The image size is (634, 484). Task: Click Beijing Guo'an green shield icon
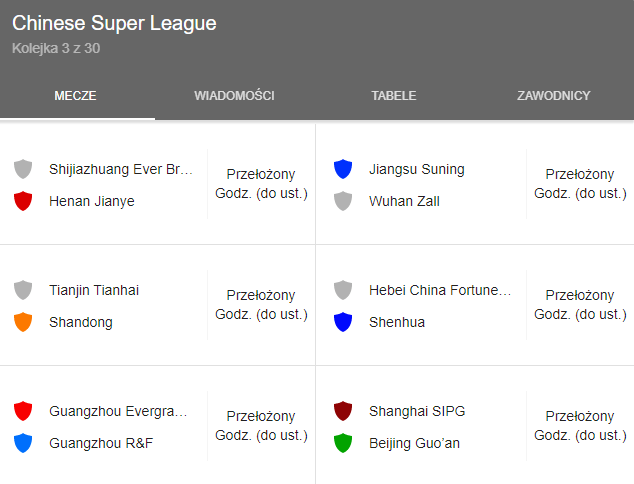click(343, 443)
